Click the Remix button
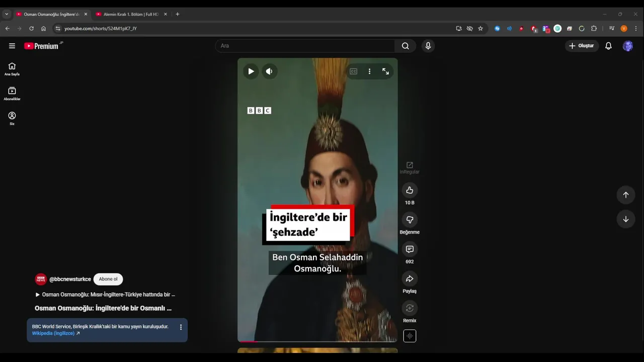 (x=410, y=308)
